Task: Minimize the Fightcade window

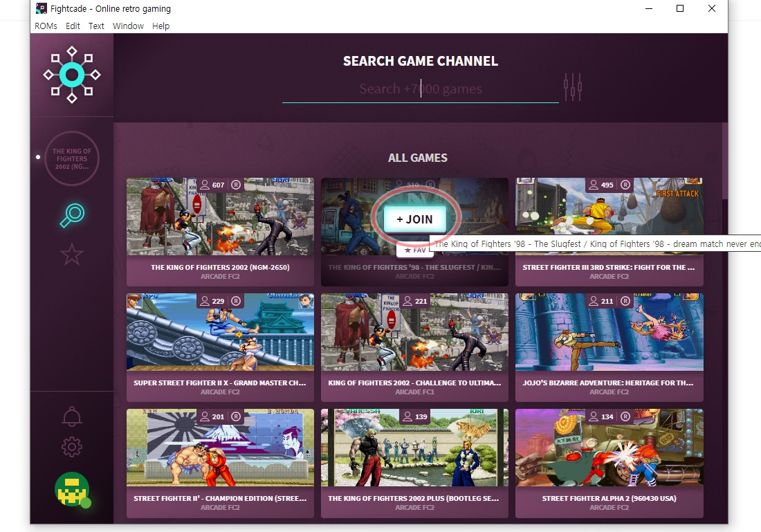Action: tap(648, 8)
